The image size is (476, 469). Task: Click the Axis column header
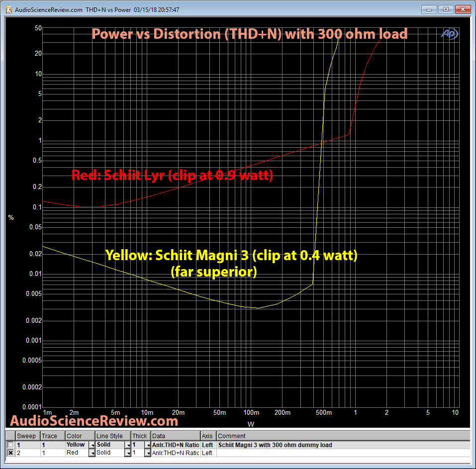point(208,436)
